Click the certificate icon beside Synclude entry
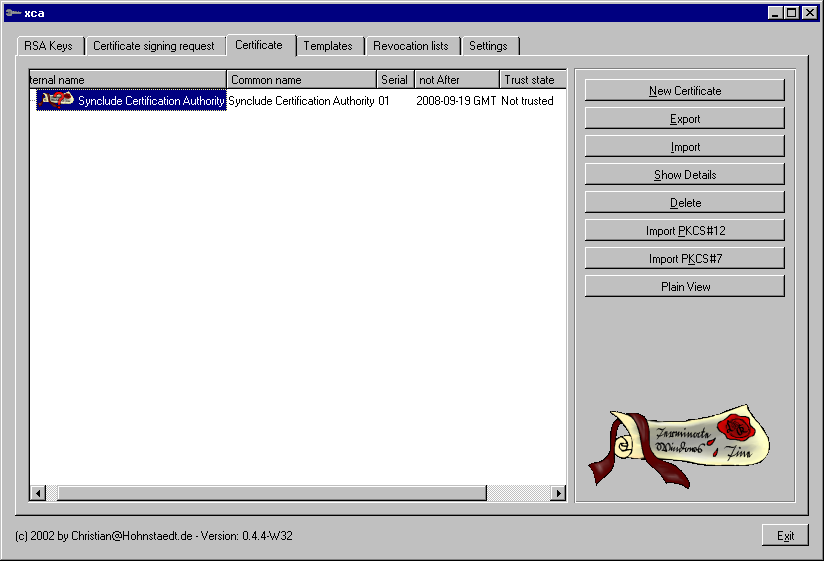Screen dimensions: 824x561 (56, 100)
